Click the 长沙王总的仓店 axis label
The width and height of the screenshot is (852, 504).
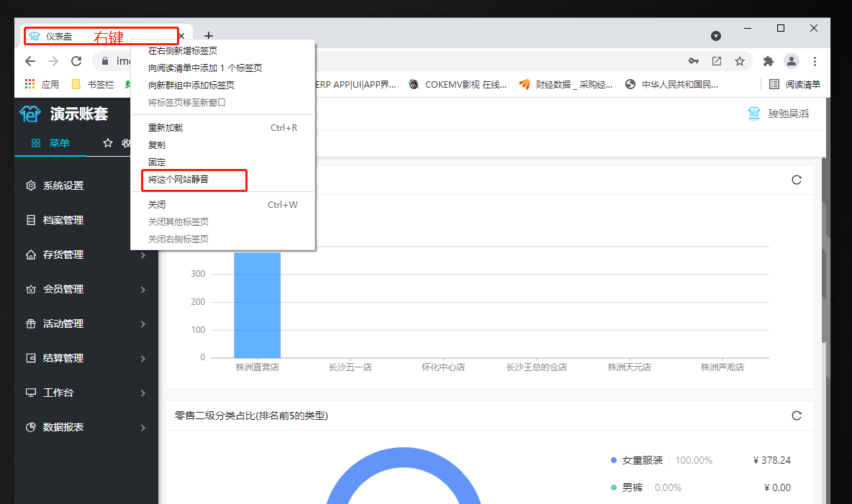537,367
